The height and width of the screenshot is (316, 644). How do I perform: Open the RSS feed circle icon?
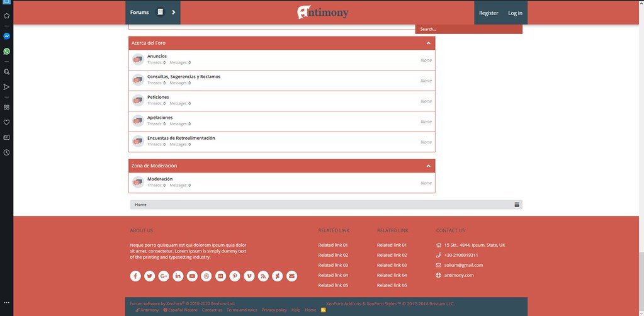263,276
